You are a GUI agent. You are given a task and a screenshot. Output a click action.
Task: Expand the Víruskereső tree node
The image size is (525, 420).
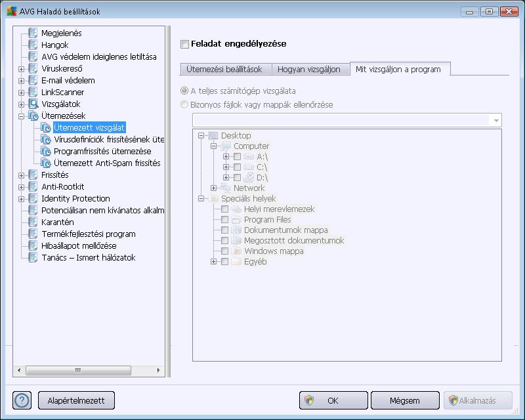pos(22,69)
